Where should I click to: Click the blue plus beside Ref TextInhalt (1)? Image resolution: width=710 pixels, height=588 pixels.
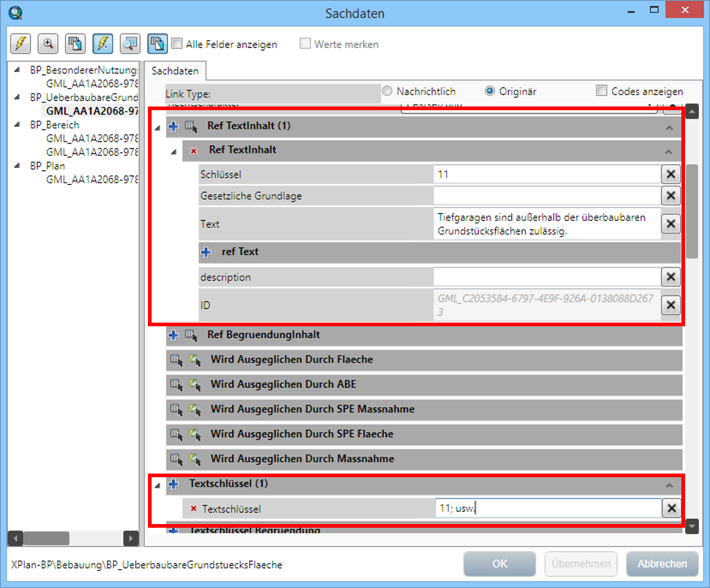tap(174, 127)
